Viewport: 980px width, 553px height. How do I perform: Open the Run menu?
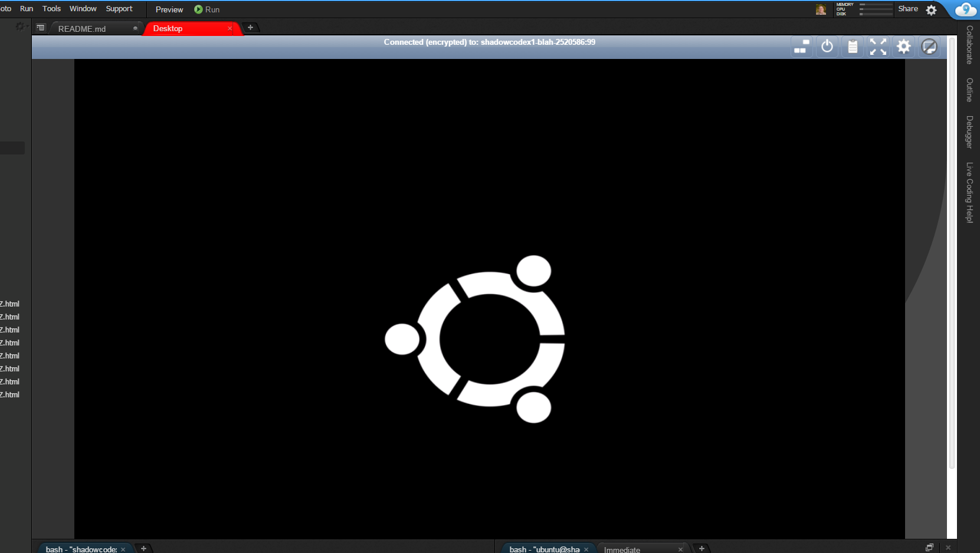click(x=27, y=9)
